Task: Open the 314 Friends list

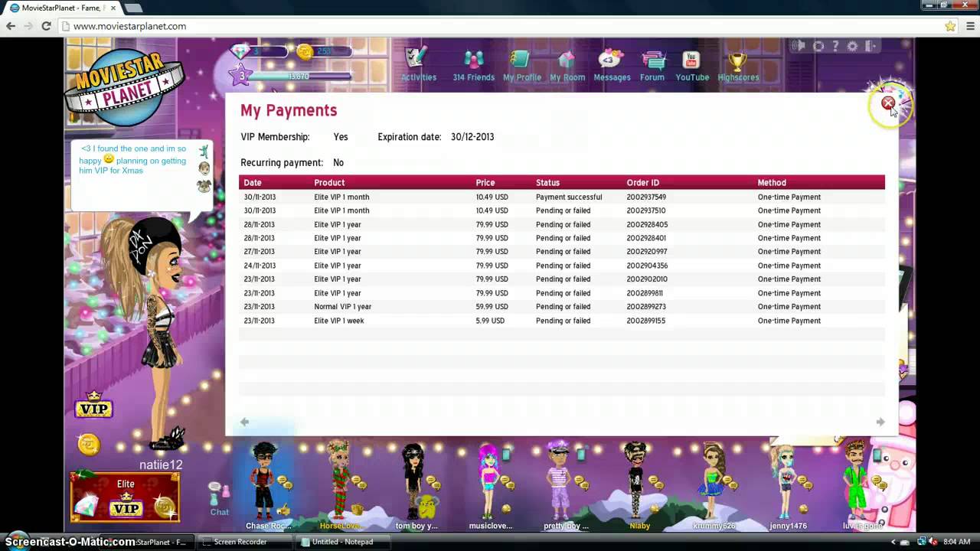Action: (x=473, y=64)
